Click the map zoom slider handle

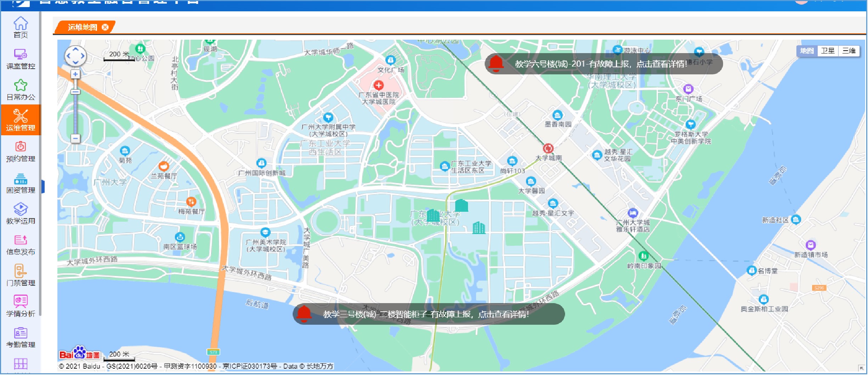point(75,92)
